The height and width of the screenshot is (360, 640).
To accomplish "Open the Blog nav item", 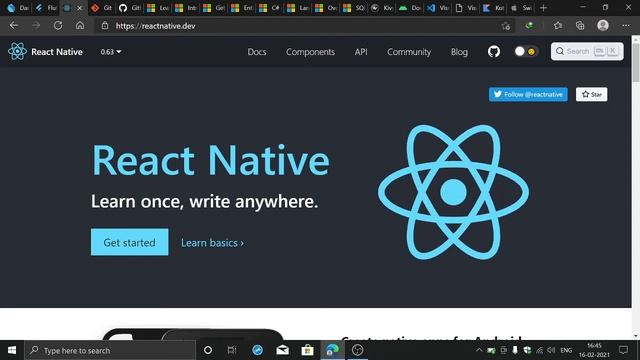I will 459,52.
